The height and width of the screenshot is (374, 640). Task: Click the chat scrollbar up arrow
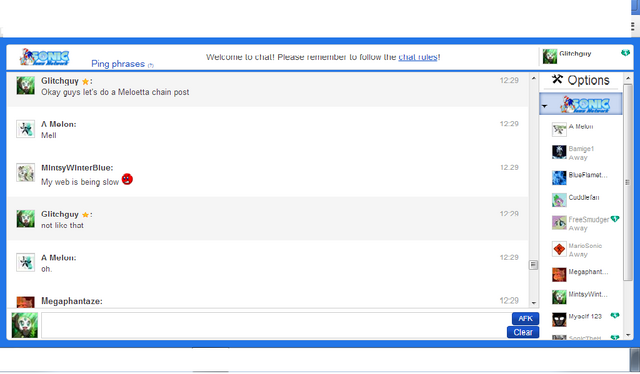[x=533, y=78]
